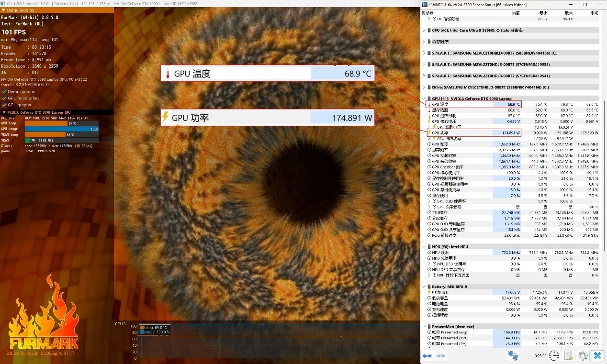This screenshot has height=364, width=607.
Task: Toggle the GPU monitoring checkbox
Action: click(4, 98)
